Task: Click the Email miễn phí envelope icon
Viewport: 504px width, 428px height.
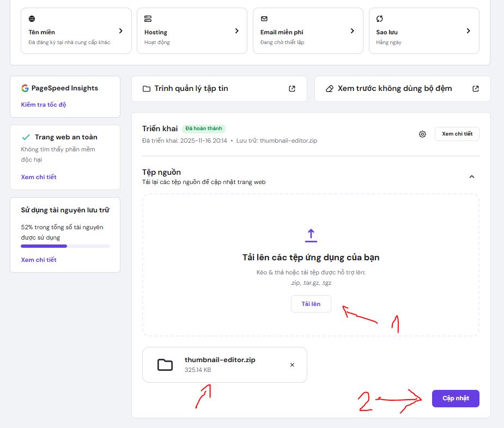Action: coord(264,19)
